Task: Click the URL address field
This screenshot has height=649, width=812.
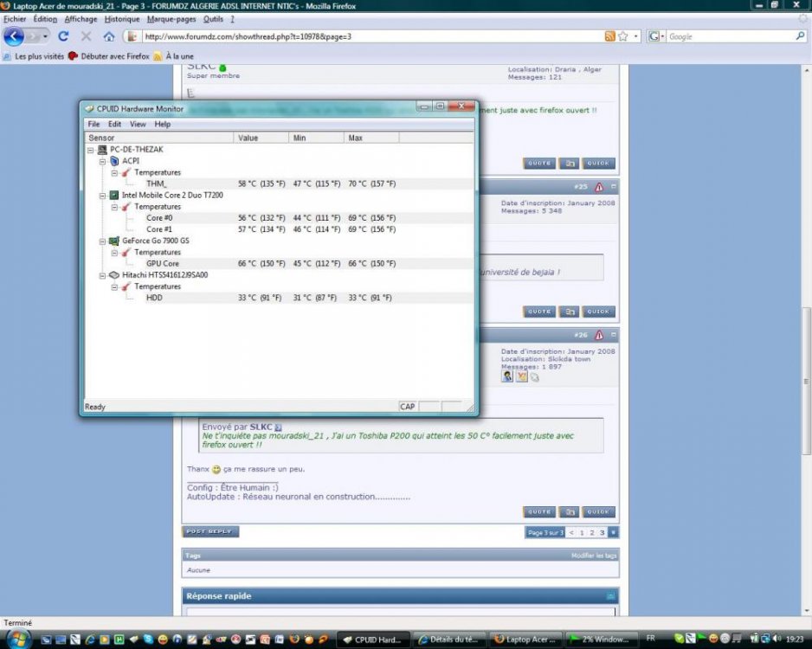Action: [x=364, y=36]
